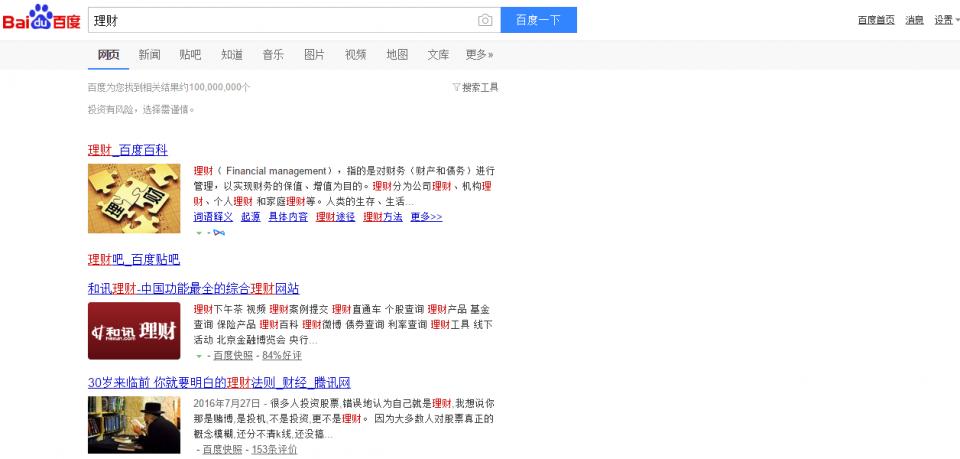The image size is (960, 459).
Task: Switch to the 知道 tab
Action: click(x=232, y=54)
